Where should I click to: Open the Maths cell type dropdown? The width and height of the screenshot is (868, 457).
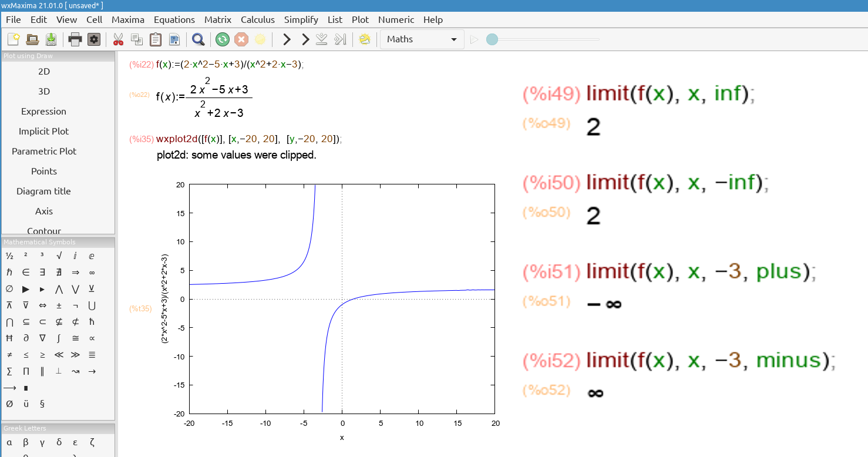(422, 39)
